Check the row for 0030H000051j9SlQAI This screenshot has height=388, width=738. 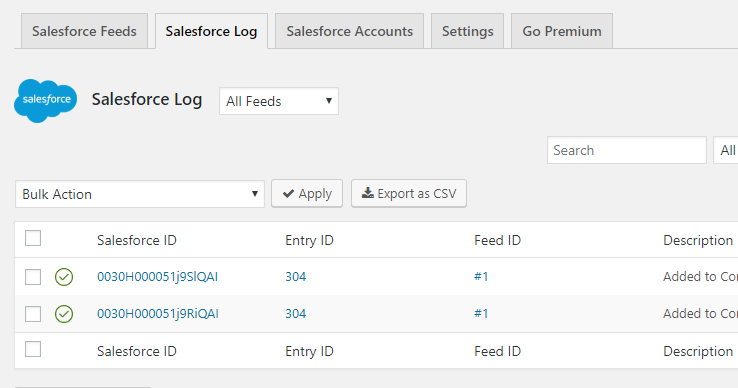pyautogui.click(x=33, y=277)
